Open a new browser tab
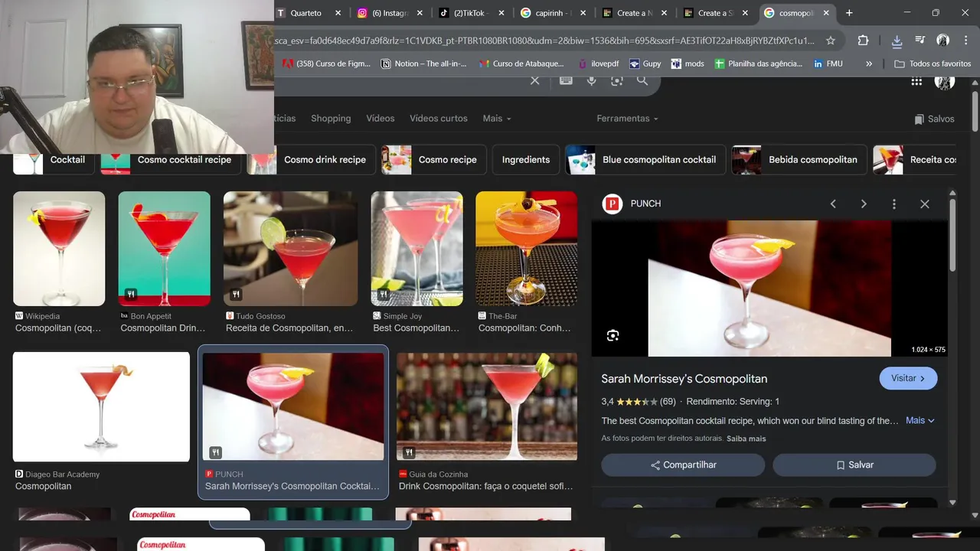The image size is (980, 551). [x=849, y=13]
